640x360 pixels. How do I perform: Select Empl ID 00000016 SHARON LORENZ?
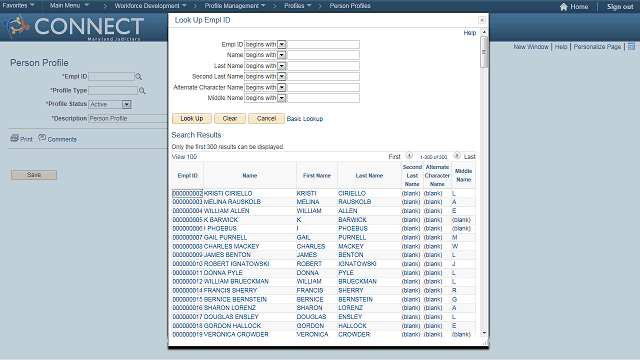tap(187, 308)
